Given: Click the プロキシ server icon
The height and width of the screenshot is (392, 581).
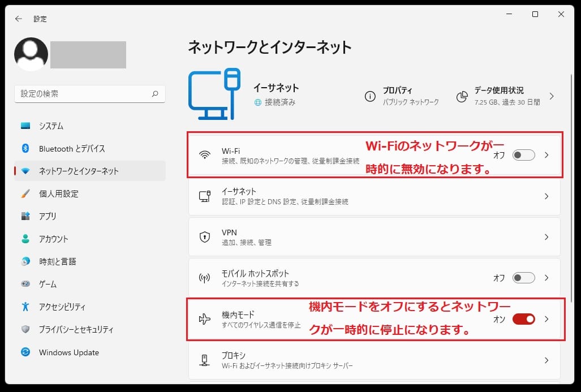Looking at the screenshot, I should pos(205,360).
